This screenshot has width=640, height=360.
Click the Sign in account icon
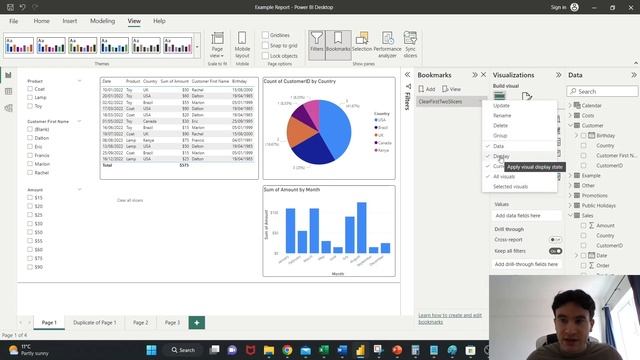pos(575,7)
